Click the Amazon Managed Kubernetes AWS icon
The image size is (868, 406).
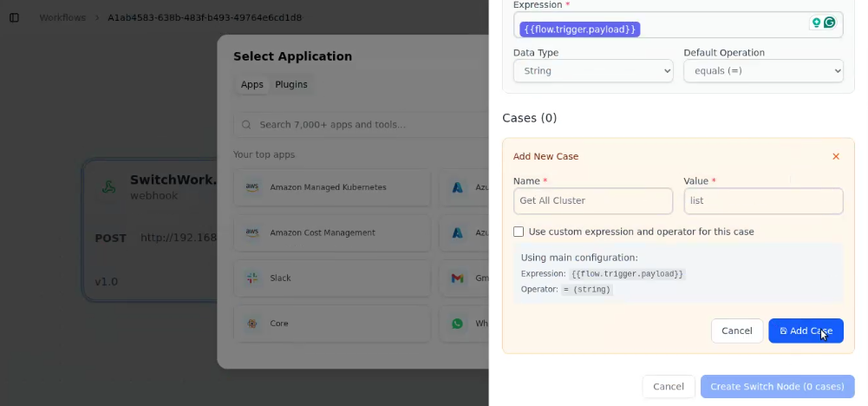(252, 187)
